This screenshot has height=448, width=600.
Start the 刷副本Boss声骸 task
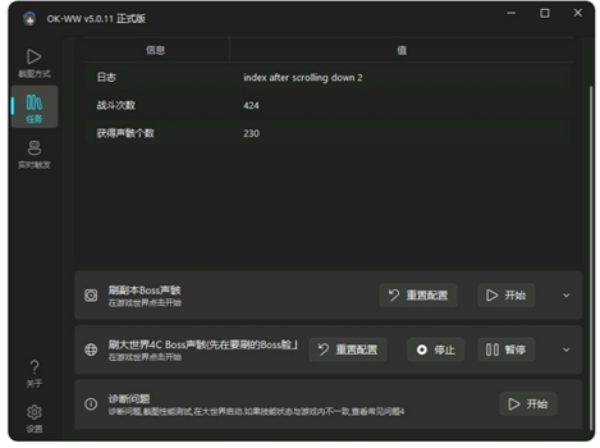(506, 295)
